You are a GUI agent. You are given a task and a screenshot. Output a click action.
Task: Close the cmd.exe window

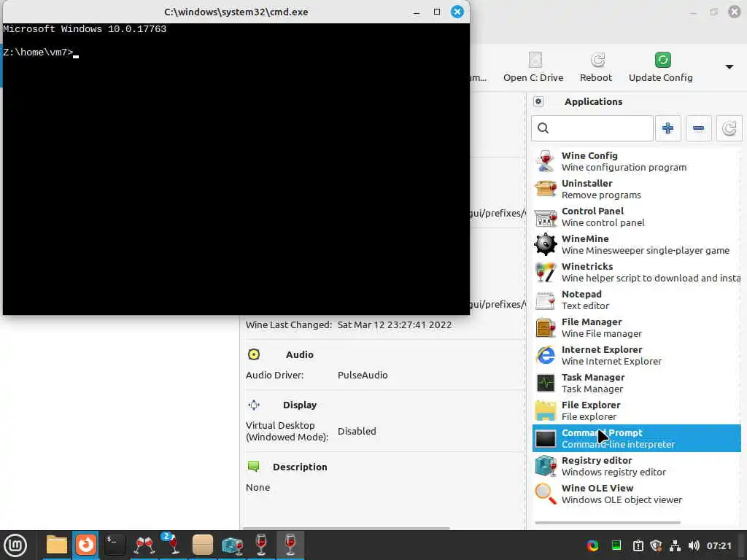click(457, 12)
